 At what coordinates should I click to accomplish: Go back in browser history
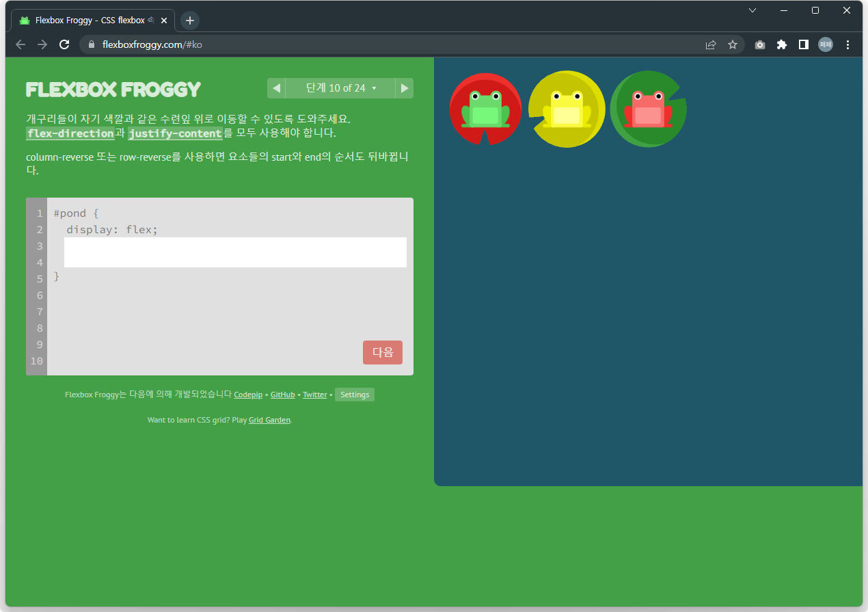(x=21, y=44)
